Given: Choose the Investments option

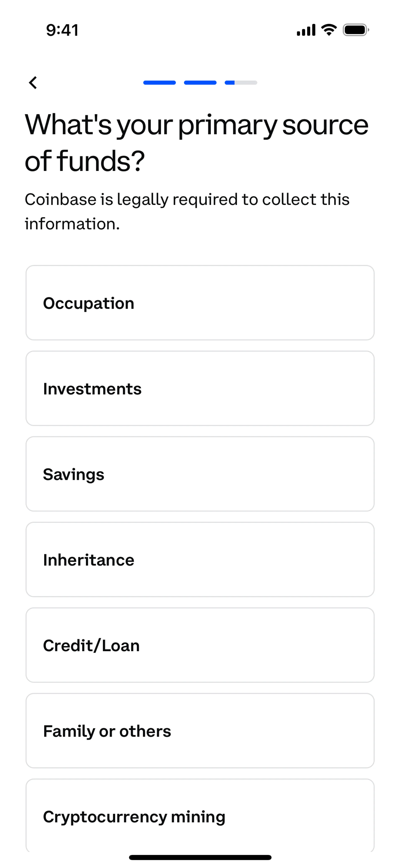Looking at the screenshot, I should (x=200, y=388).
